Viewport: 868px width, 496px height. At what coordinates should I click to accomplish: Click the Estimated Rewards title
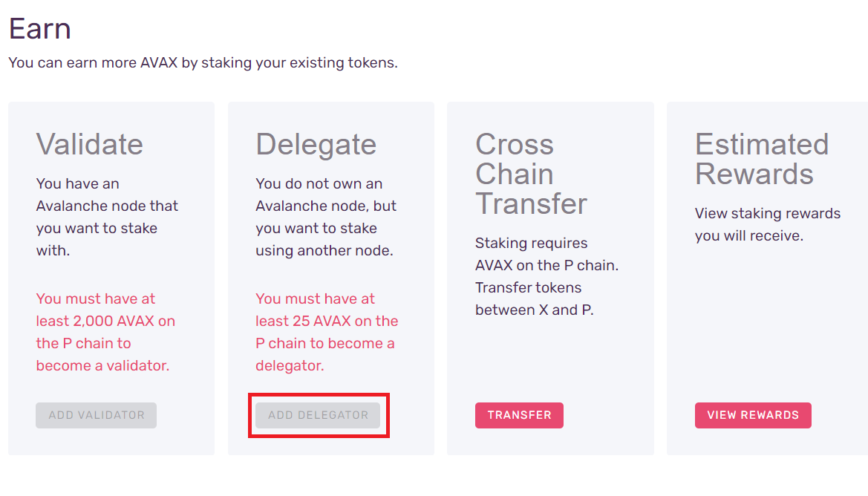coord(762,159)
